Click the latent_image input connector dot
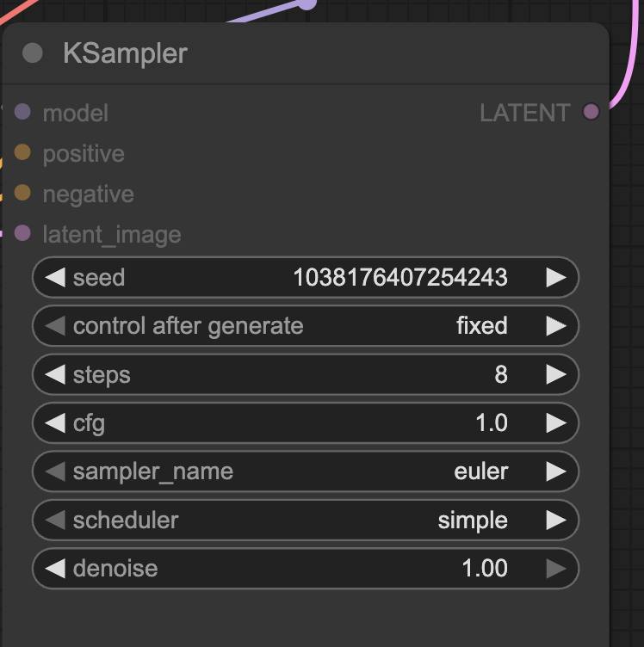The height and width of the screenshot is (647, 644). click(x=22, y=232)
